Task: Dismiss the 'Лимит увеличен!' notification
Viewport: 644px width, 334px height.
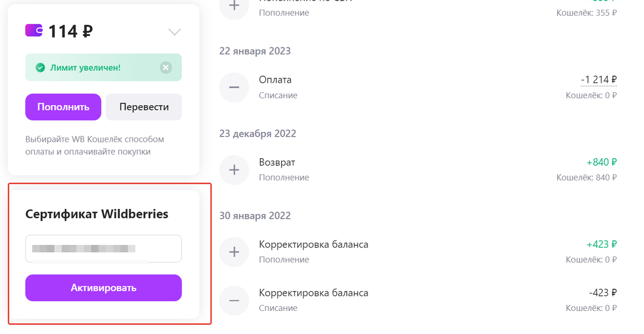Action: pos(166,68)
